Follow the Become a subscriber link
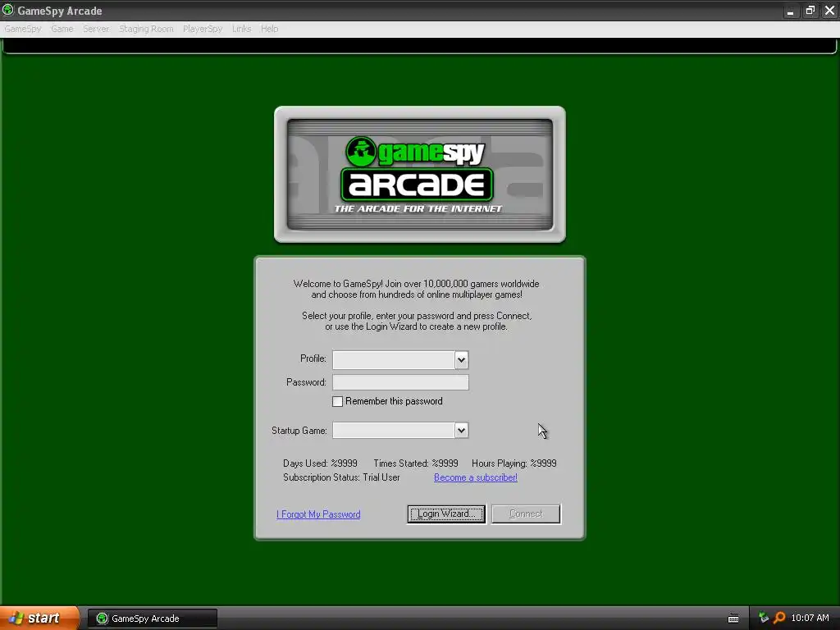840x630 pixels. 476,477
